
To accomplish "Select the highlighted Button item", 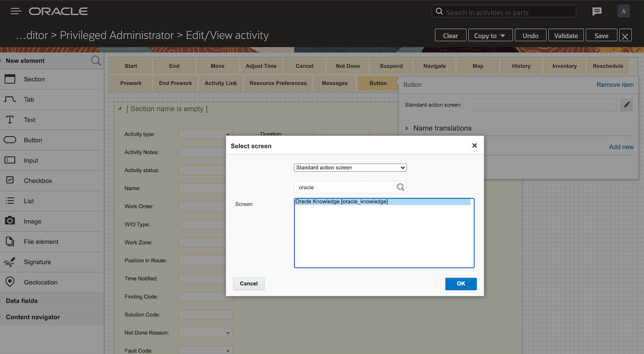I will click(378, 83).
